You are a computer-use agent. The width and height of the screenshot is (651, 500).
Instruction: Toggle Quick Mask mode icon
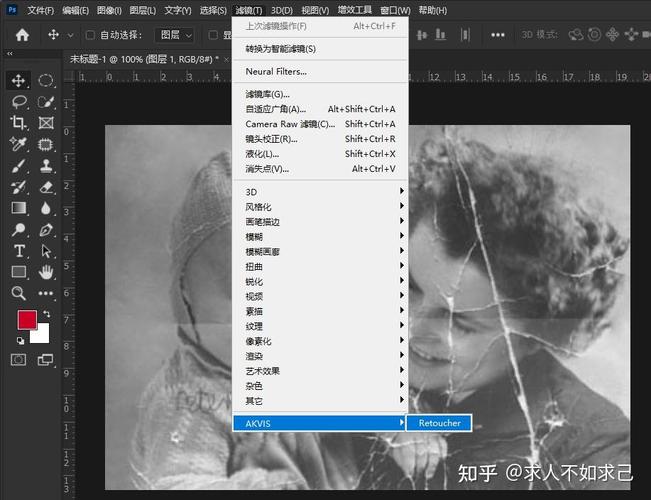(x=18, y=360)
